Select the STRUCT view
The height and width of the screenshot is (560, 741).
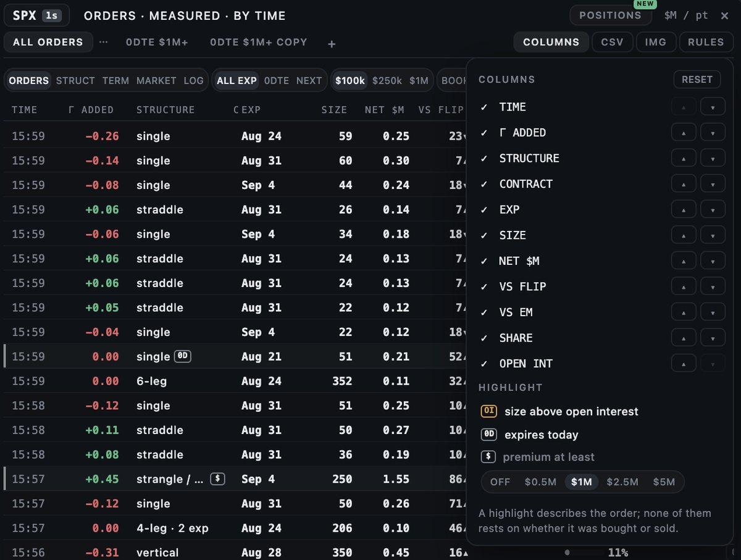pos(75,81)
